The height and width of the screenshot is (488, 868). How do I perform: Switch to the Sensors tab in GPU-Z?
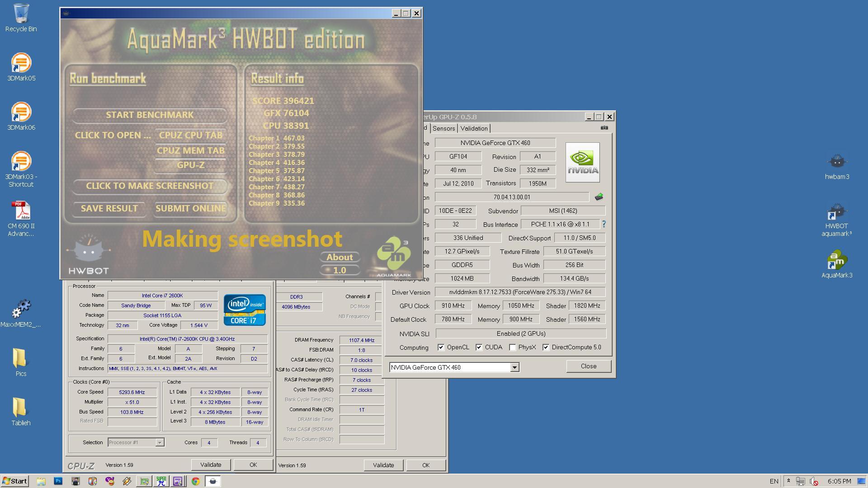pyautogui.click(x=443, y=128)
